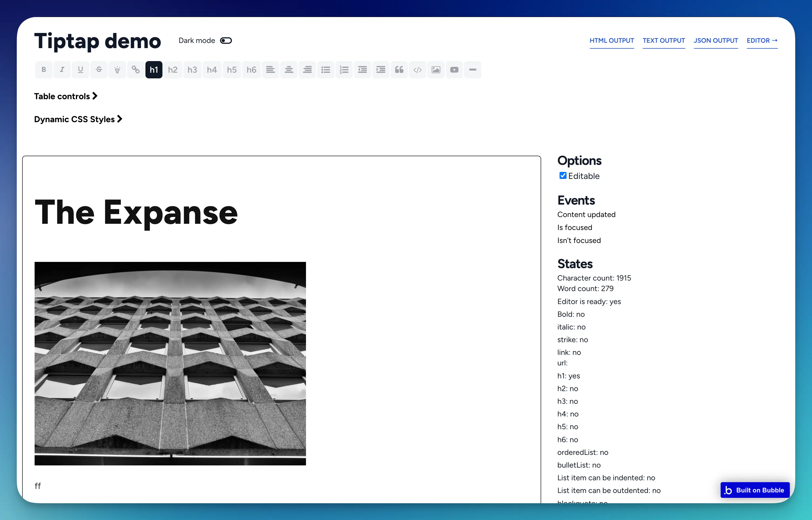The width and height of the screenshot is (812, 520).
Task: Click the 'Is focused' event text
Action: 574,227
